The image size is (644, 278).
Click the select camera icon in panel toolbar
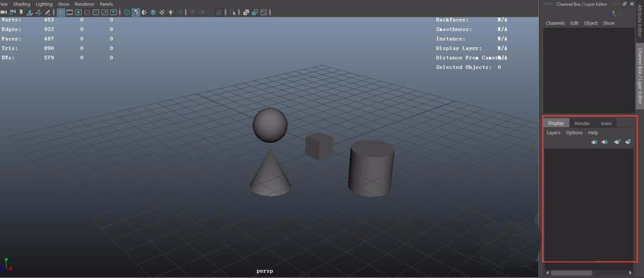(x=3, y=12)
